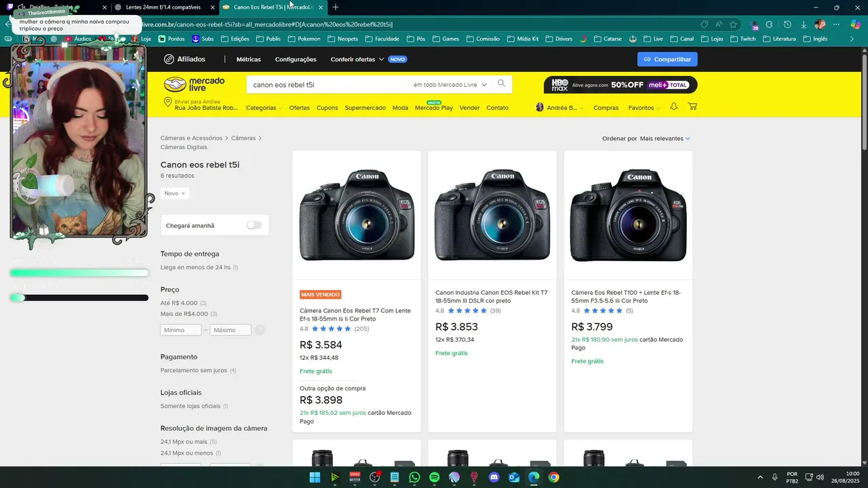The image size is (868, 488).
Task: Open Supermercado navigation link
Action: tap(365, 108)
